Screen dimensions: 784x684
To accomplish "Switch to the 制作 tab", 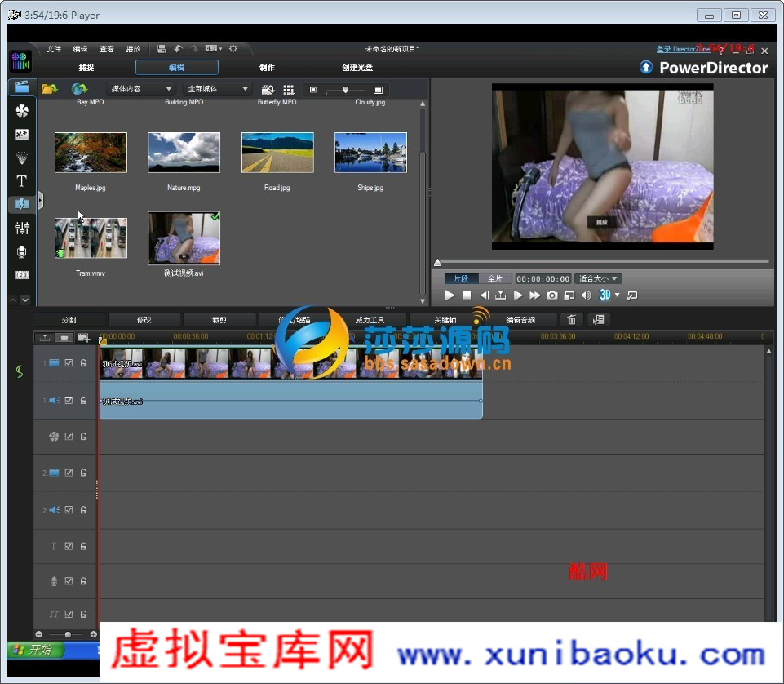I will tap(267, 68).
